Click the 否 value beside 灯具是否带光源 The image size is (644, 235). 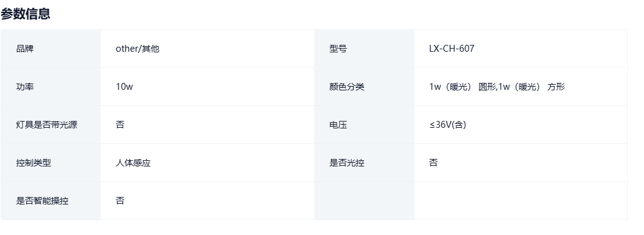click(120, 125)
